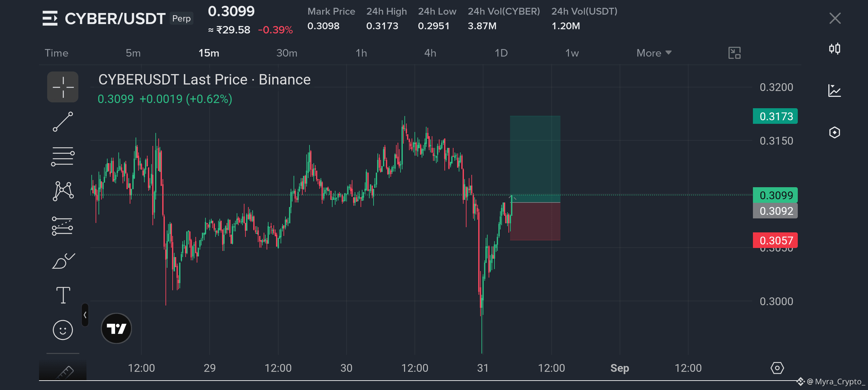Image resolution: width=868 pixels, height=390 pixels.
Task: Select the crosshair cursor tool
Action: coord(63,87)
